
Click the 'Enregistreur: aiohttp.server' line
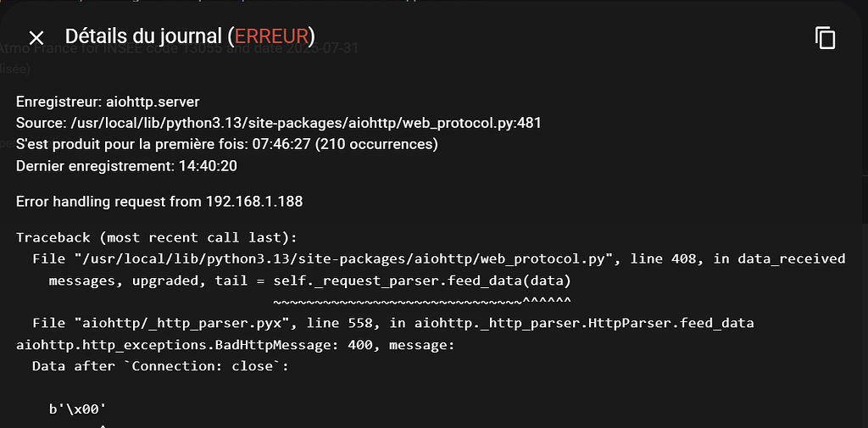(x=108, y=102)
